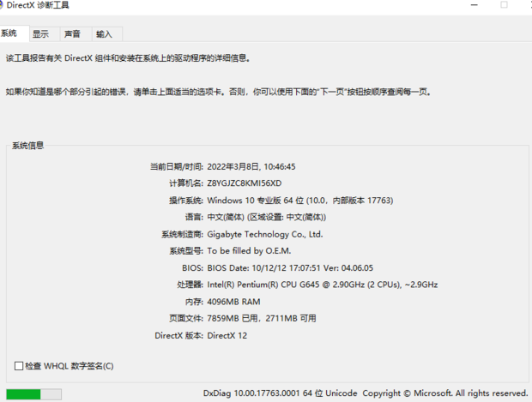Select the date value 2022年3月8日, 10:46:45
The height and width of the screenshot is (402, 532).
[x=251, y=167]
